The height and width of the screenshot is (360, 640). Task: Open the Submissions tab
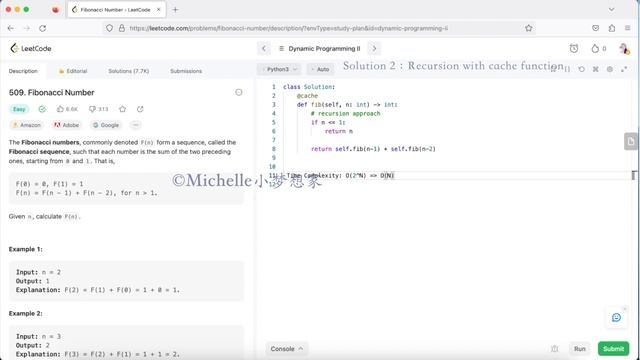(x=186, y=71)
